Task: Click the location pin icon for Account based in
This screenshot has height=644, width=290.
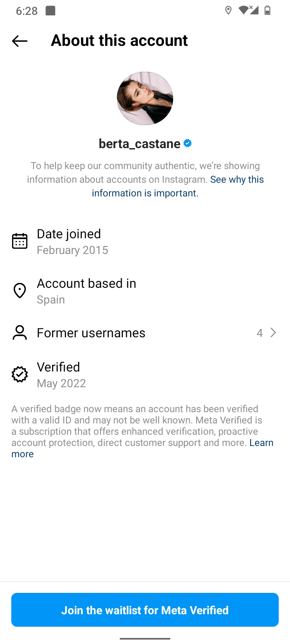Action: coord(20,290)
